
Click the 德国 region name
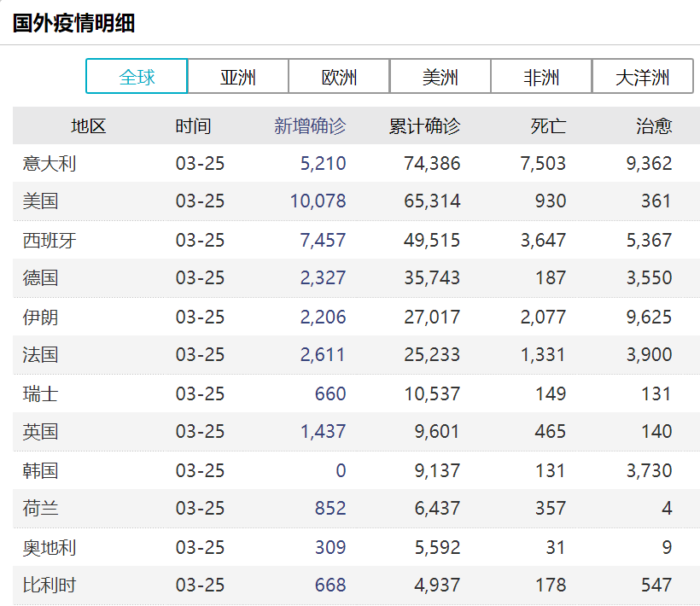pyautogui.click(x=41, y=277)
